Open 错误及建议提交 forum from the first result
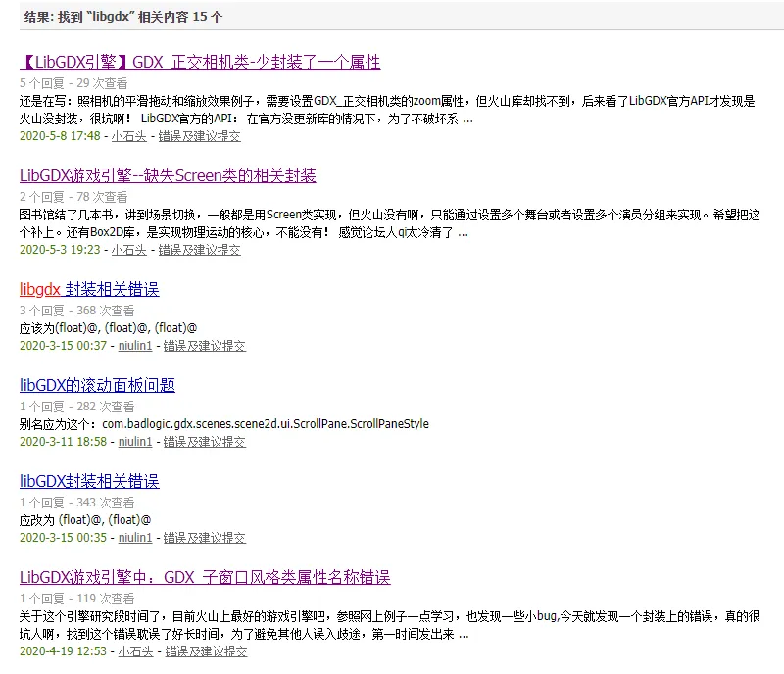Screen dimensions: 784x674 pyautogui.click(x=200, y=136)
